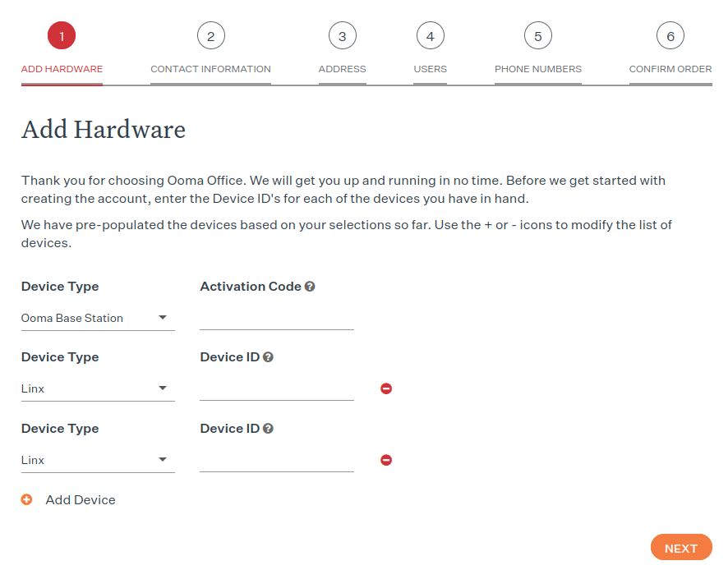Click the Add Hardware page heading
This screenshot has width=728, height=579.
(104, 130)
